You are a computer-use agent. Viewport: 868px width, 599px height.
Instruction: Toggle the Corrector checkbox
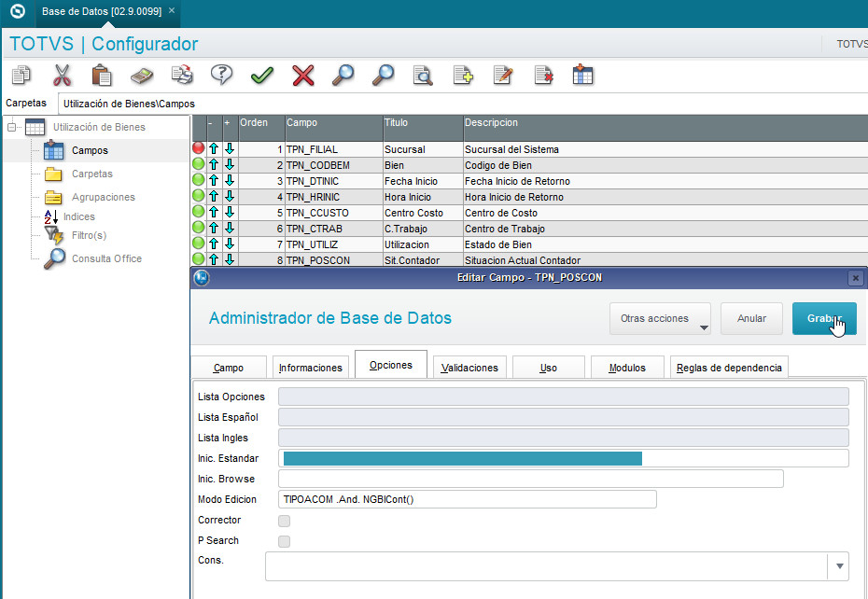pos(284,521)
